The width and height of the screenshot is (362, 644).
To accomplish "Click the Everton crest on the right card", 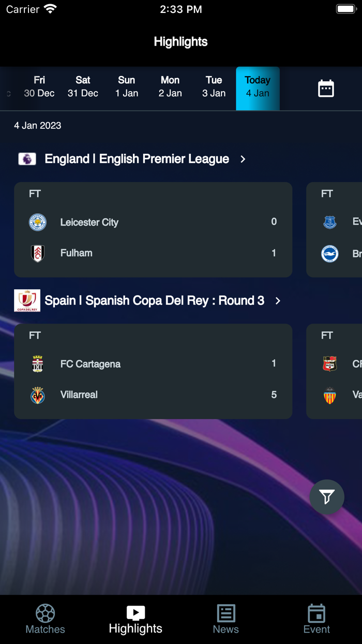I will tap(329, 222).
